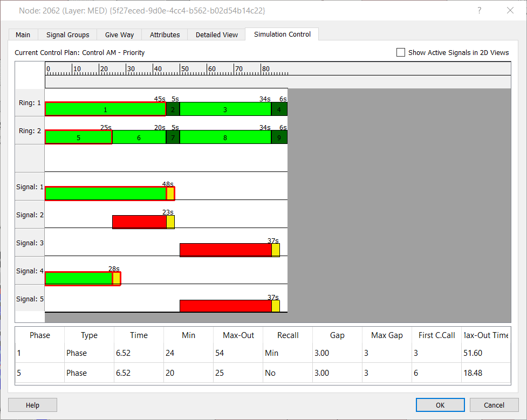Click the OK button
Screen dimensions: 527x420
[440, 405]
